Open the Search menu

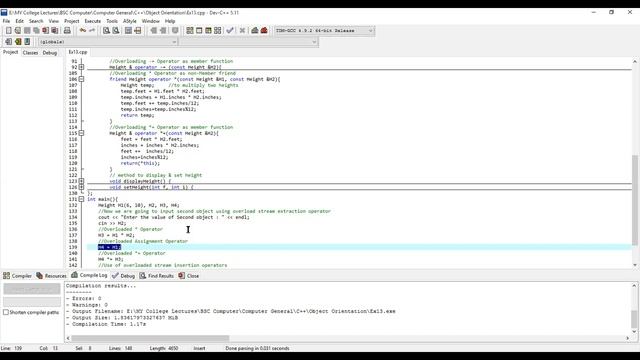coord(36,21)
